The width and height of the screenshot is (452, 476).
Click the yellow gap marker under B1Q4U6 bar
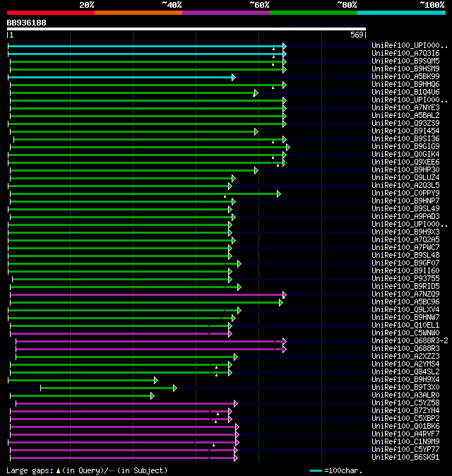pyautogui.click(x=254, y=95)
